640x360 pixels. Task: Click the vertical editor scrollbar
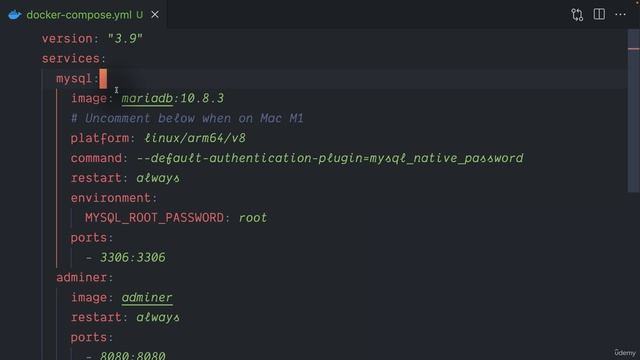coord(633,110)
